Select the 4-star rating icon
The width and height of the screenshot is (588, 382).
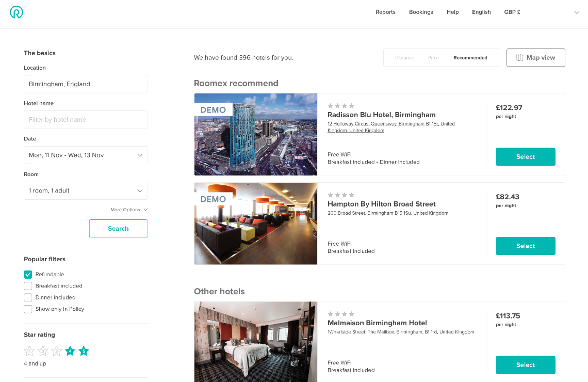70,351
